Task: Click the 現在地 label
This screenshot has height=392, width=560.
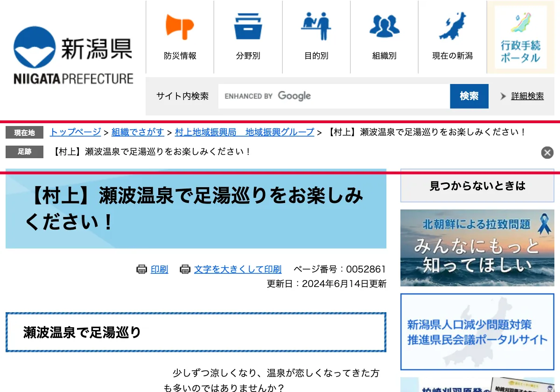Action: click(x=24, y=133)
